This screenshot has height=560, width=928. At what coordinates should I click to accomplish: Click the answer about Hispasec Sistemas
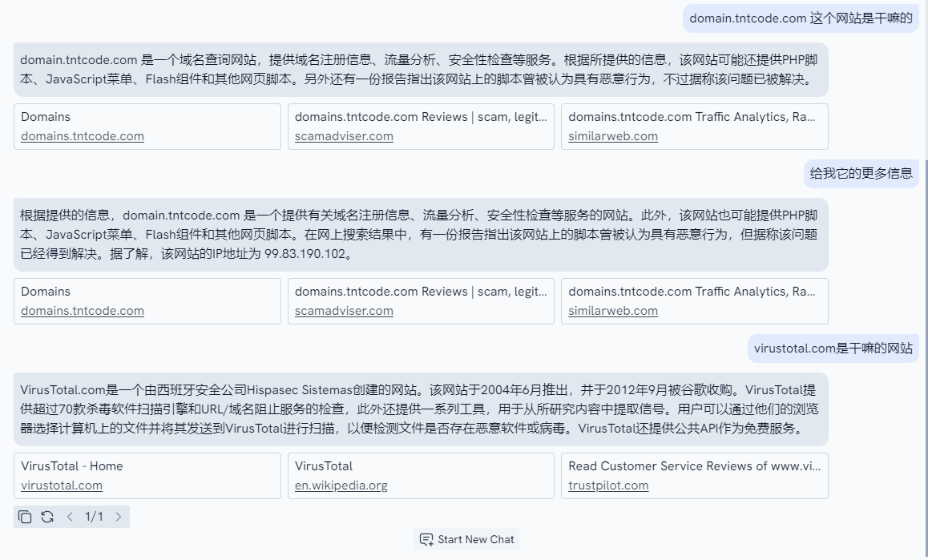[x=421, y=409]
